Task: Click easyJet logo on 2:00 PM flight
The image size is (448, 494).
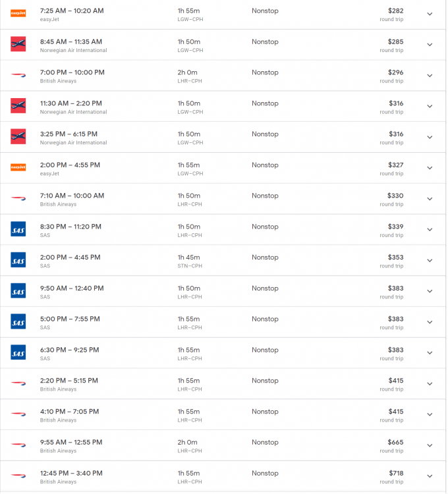Action: [x=18, y=167]
